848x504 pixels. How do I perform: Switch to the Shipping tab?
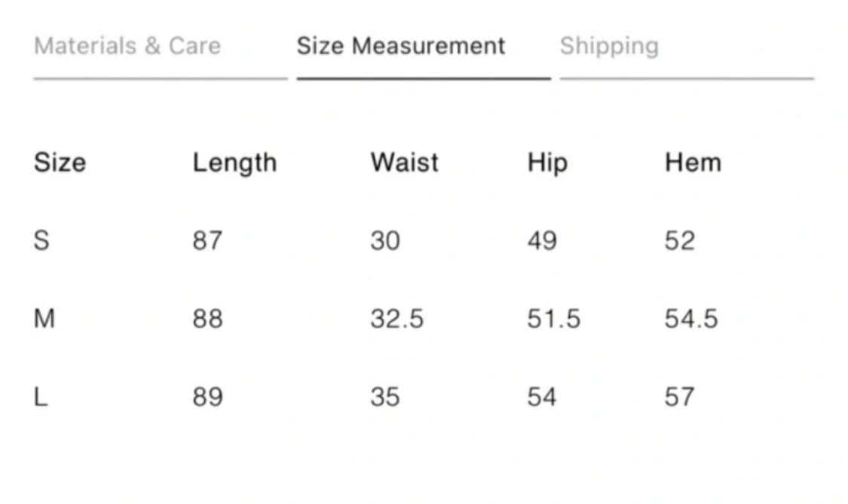point(609,46)
